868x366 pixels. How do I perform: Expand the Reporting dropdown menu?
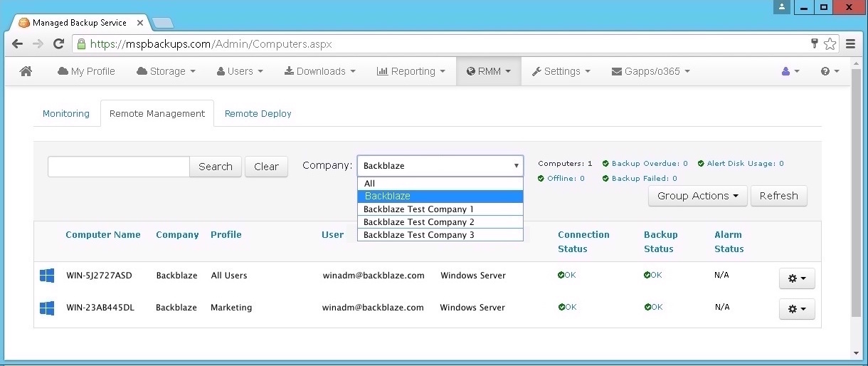pos(411,71)
